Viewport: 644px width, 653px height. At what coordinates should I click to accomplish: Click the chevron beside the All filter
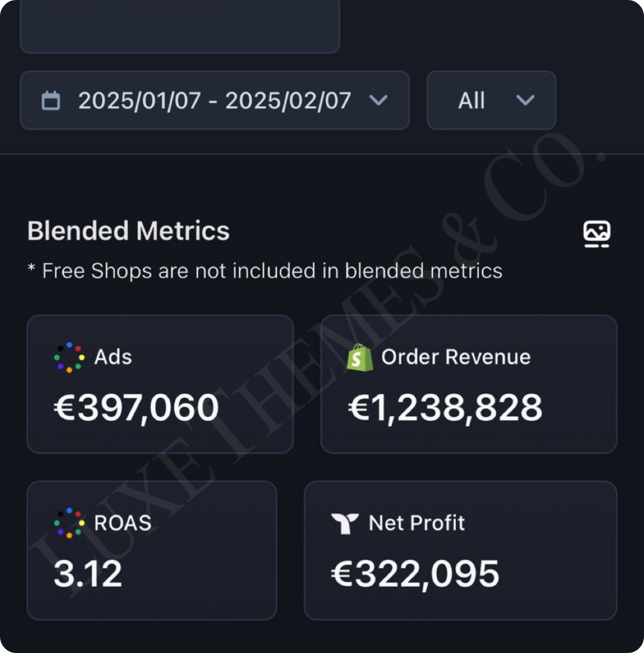(x=526, y=100)
